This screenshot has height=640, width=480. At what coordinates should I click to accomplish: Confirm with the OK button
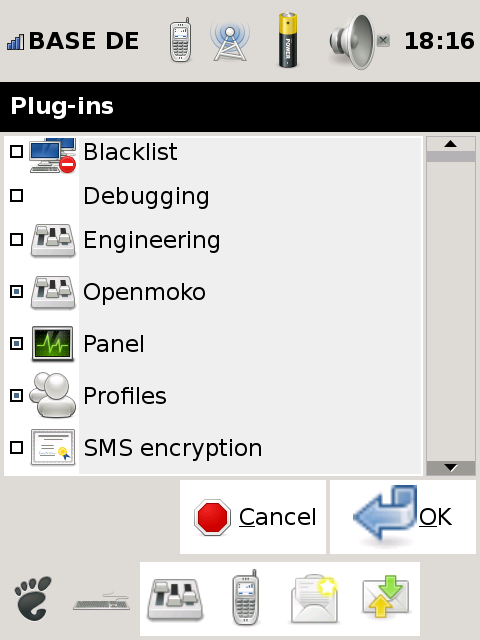click(403, 517)
